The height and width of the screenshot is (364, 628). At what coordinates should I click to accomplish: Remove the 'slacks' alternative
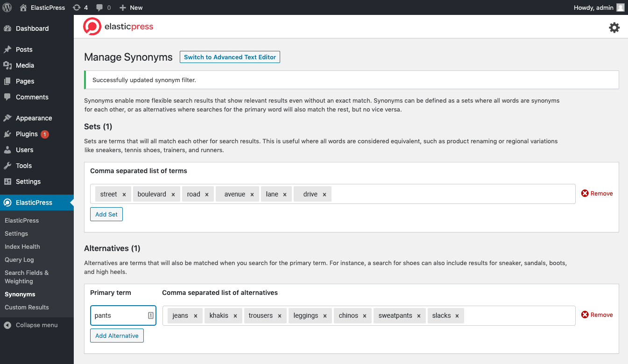click(x=457, y=316)
